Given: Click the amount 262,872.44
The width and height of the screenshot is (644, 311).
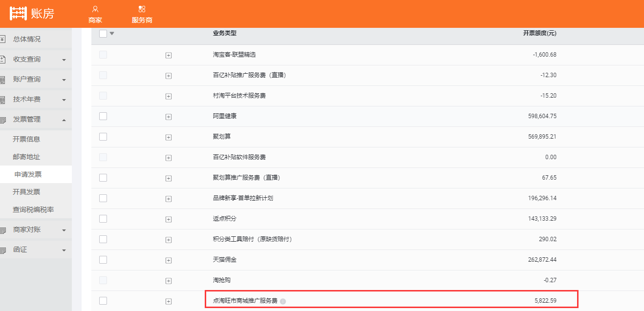Looking at the screenshot, I should pyautogui.click(x=542, y=260).
